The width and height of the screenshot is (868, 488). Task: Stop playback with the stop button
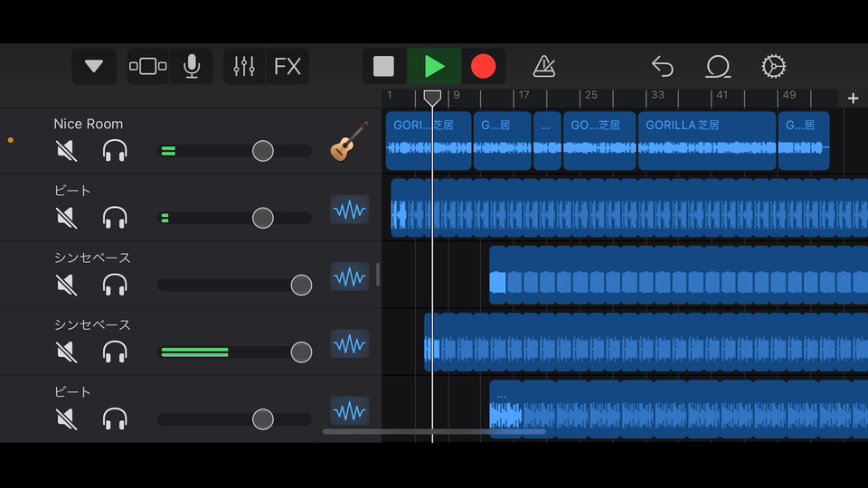[x=384, y=67]
